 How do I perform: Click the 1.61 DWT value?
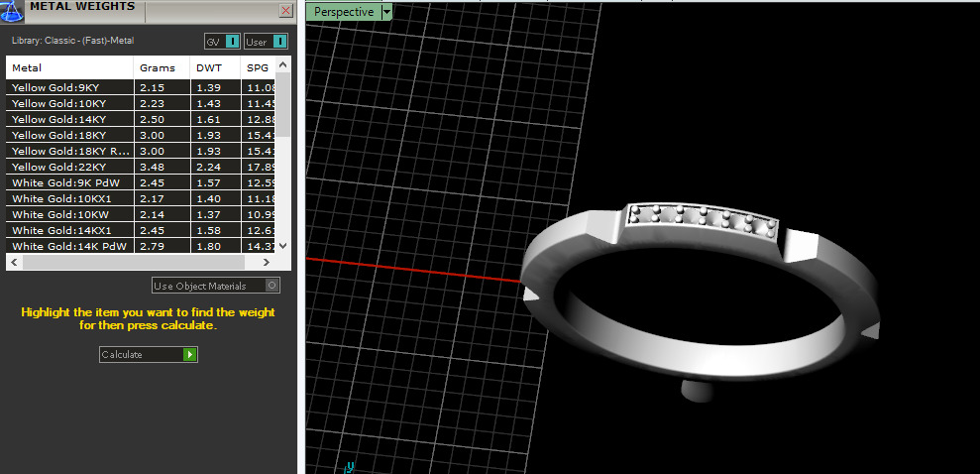[x=208, y=119]
